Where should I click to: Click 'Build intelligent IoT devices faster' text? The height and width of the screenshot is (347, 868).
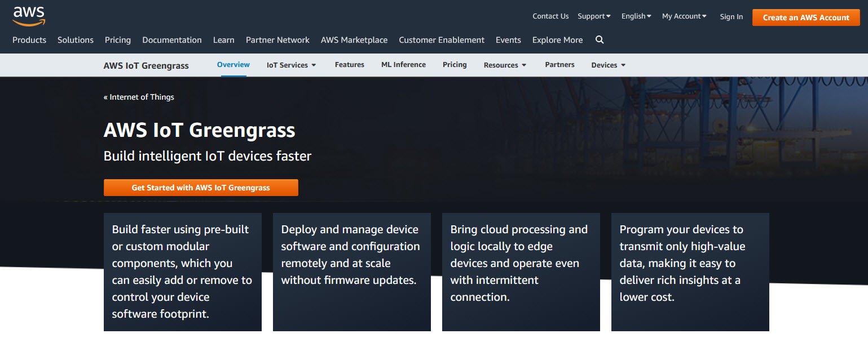pos(208,156)
